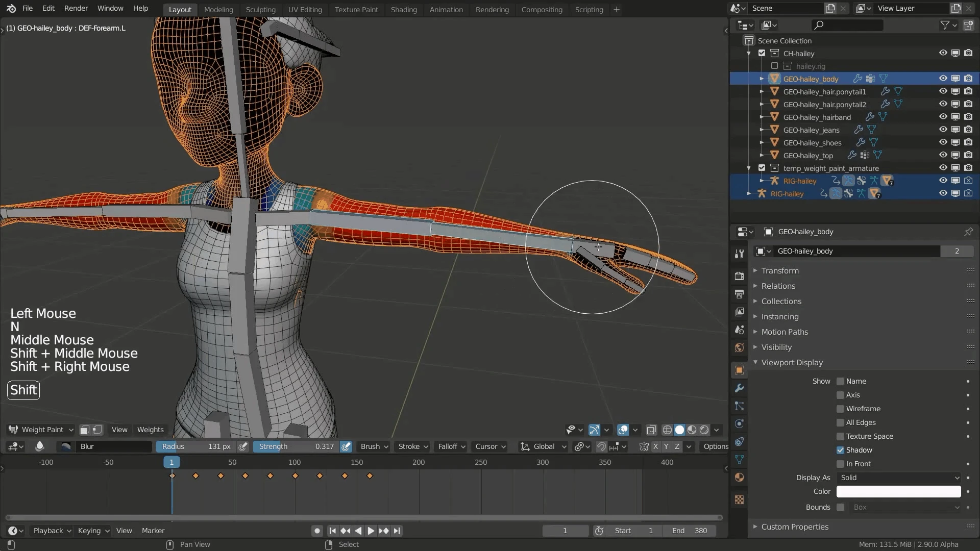Toggle X-ray view icon in viewport header
The height and width of the screenshot is (551, 980).
point(651,430)
